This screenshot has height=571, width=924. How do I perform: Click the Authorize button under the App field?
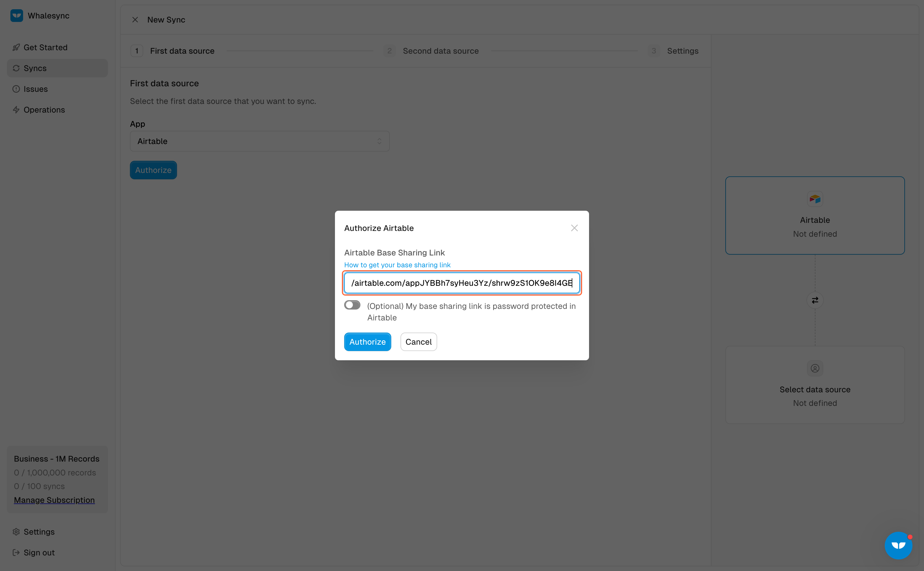point(153,170)
